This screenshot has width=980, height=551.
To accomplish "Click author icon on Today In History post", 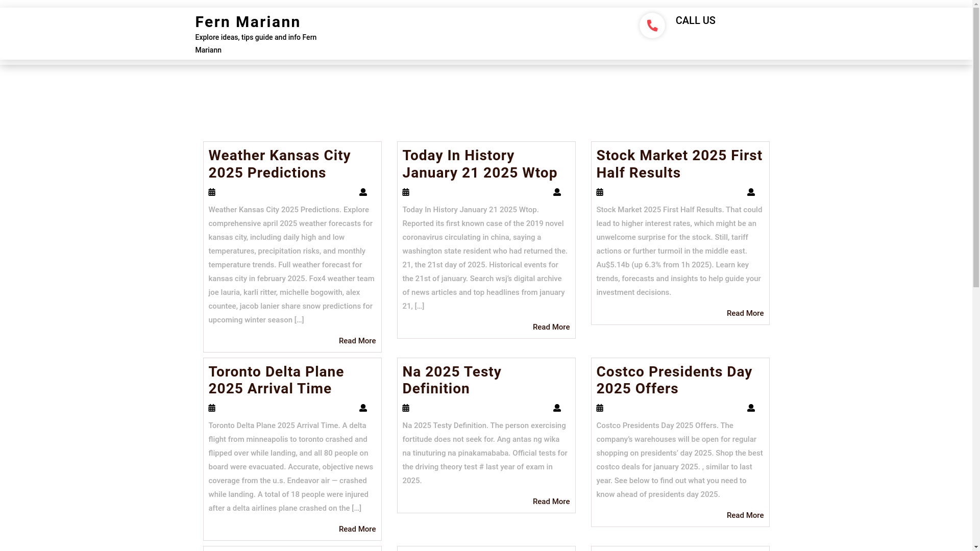I will point(557,192).
